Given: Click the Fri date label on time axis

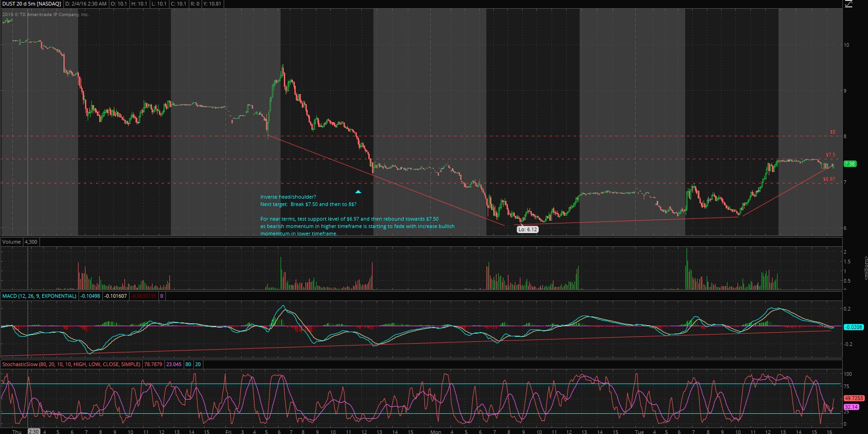Looking at the screenshot, I should click(x=229, y=431).
